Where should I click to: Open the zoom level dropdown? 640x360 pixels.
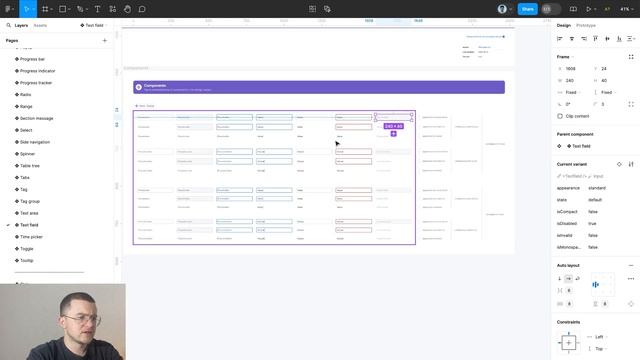coord(627,9)
